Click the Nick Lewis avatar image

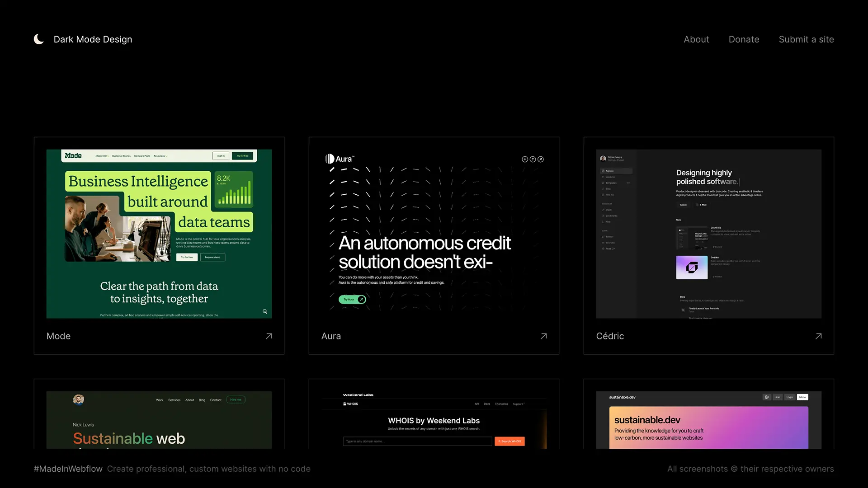pos(78,399)
